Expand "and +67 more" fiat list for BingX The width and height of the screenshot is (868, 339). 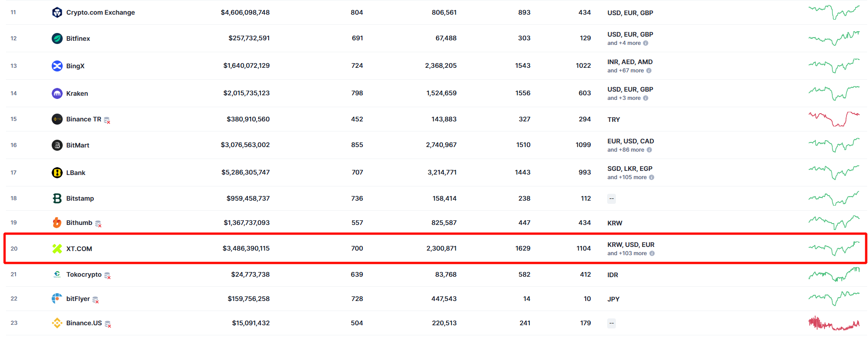(625, 71)
